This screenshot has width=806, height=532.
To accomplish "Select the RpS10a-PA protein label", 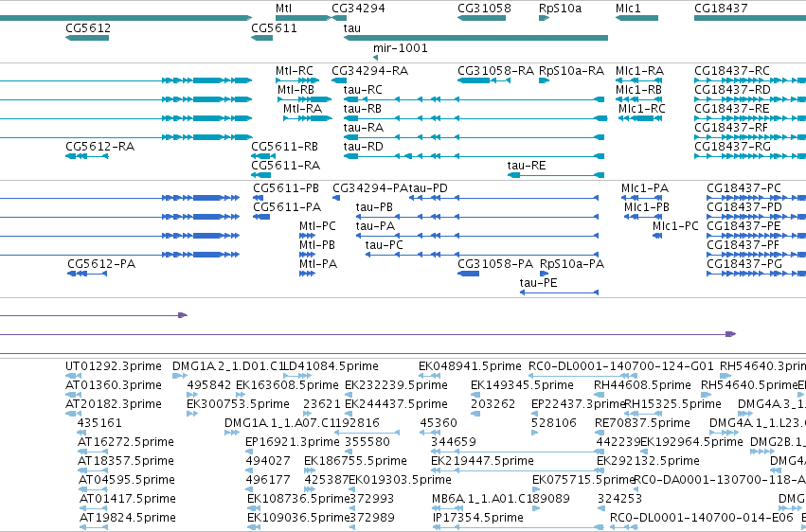I will point(572,264).
